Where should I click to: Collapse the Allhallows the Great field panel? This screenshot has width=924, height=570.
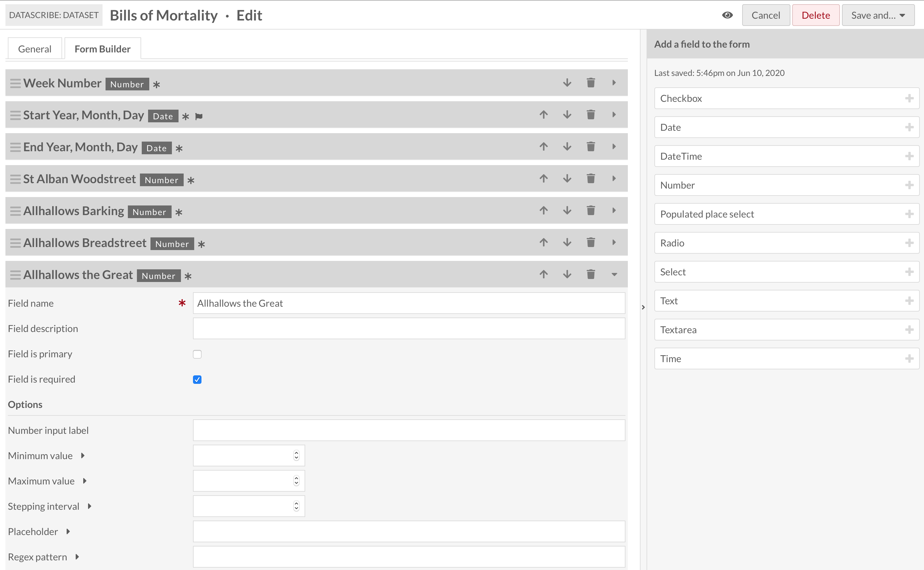614,274
